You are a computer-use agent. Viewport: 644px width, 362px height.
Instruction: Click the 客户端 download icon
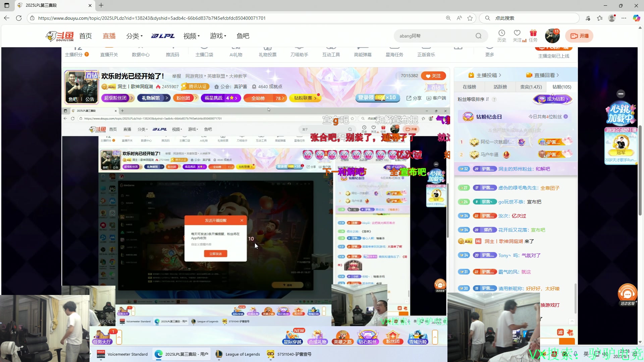(x=436, y=98)
